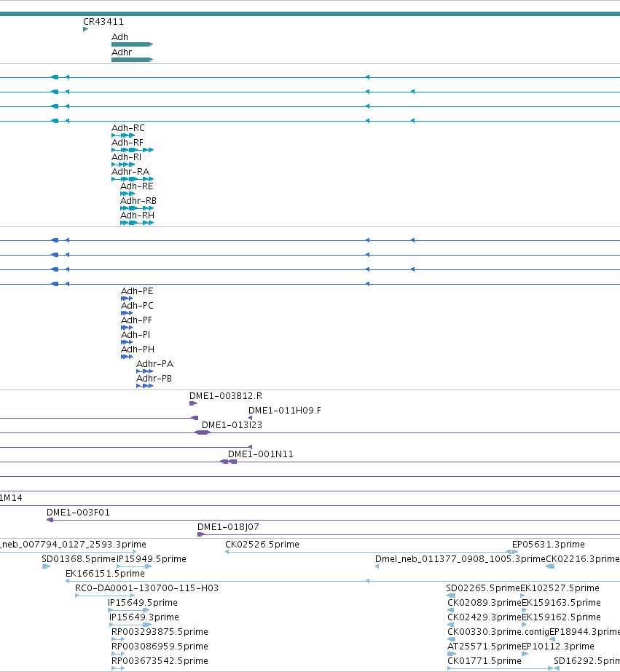
Task: Select the SD16292.5prime EST label
Action: tap(586, 661)
